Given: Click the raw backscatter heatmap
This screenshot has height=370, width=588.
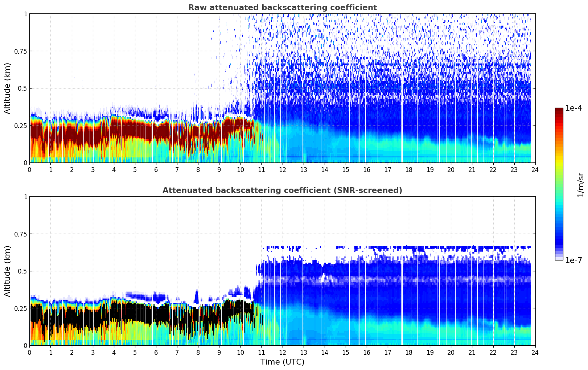Looking at the screenshot, I should [x=282, y=88].
